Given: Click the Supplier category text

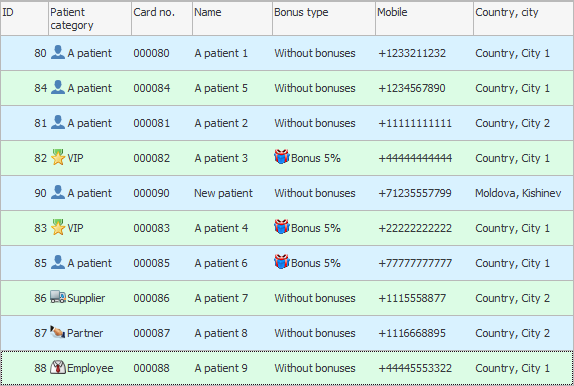Looking at the screenshot, I should pyautogui.click(x=86, y=298).
